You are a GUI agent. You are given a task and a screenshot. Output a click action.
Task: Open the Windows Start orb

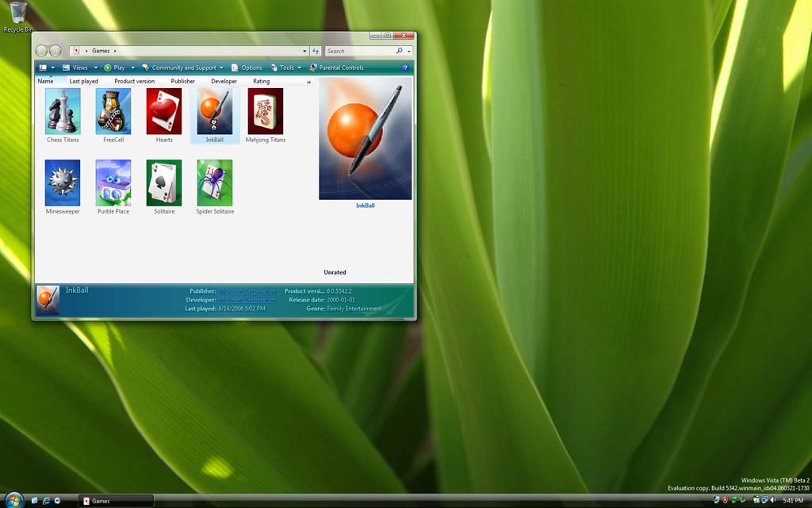(14, 500)
